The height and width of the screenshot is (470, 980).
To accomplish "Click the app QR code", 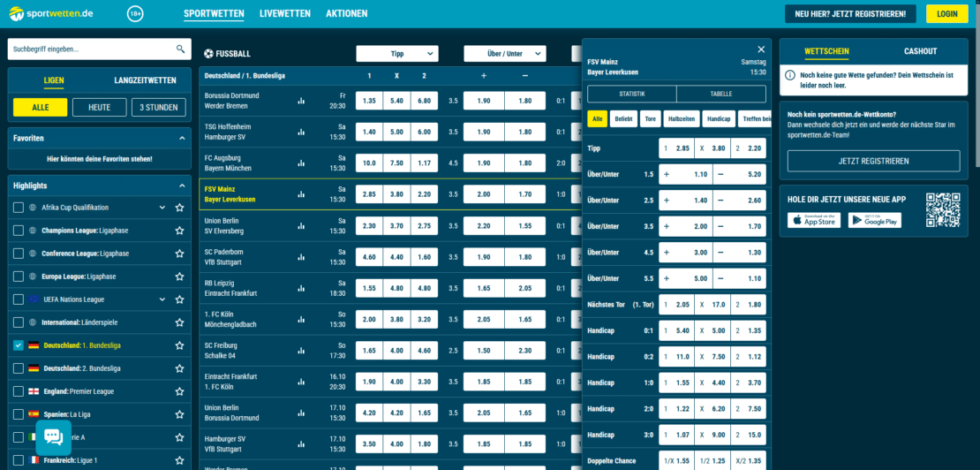I will pyautogui.click(x=943, y=210).
